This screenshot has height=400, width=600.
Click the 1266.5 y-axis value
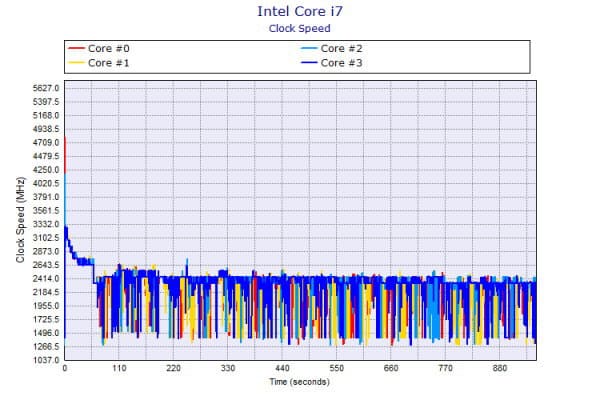[46, 347]
